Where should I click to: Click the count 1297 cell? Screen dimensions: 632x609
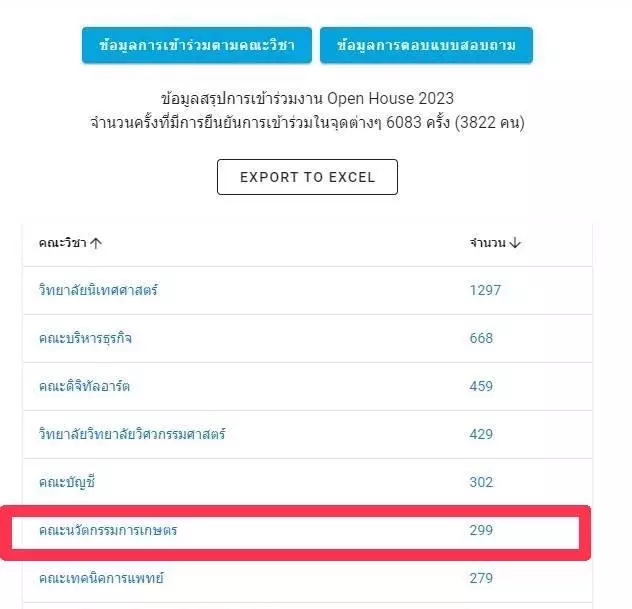click(485, 290)
